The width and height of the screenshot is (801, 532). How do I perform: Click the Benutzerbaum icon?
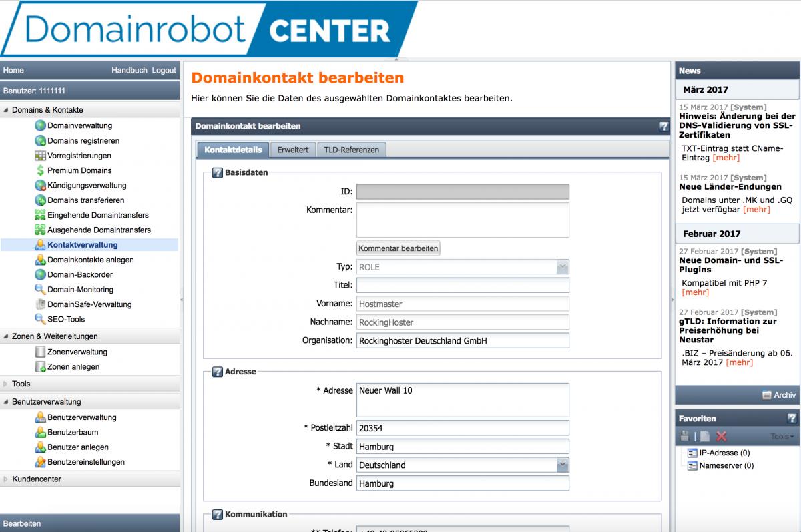point(40,432)
